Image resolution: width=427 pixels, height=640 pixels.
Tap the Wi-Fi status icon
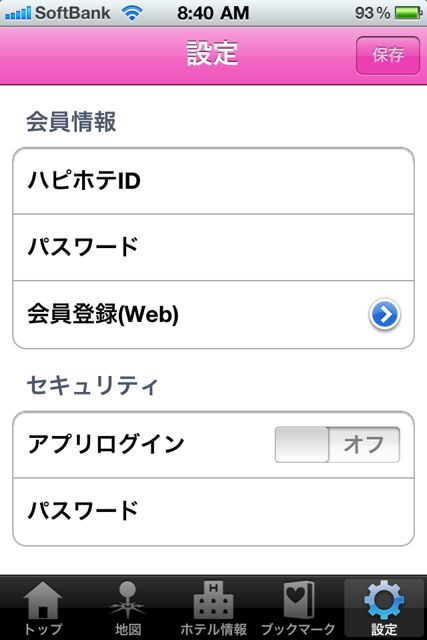tap(132, 13)
